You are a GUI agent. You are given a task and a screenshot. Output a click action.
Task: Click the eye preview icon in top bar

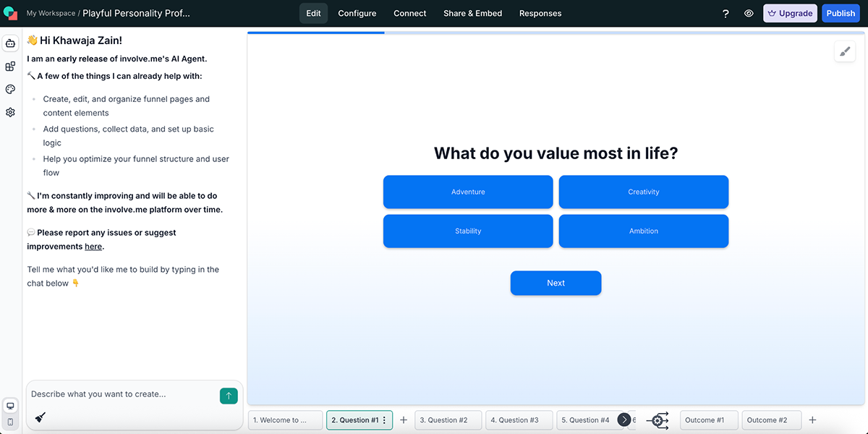point(749,13)
